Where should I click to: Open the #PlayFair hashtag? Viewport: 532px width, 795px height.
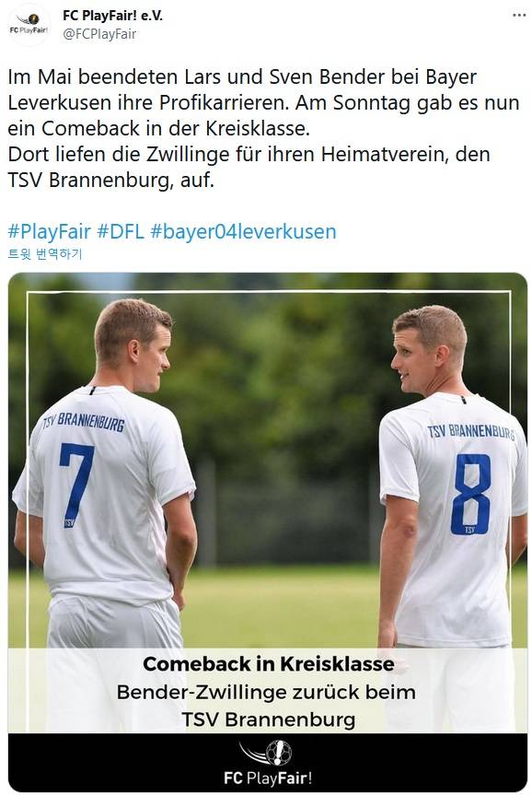point(49,232)
